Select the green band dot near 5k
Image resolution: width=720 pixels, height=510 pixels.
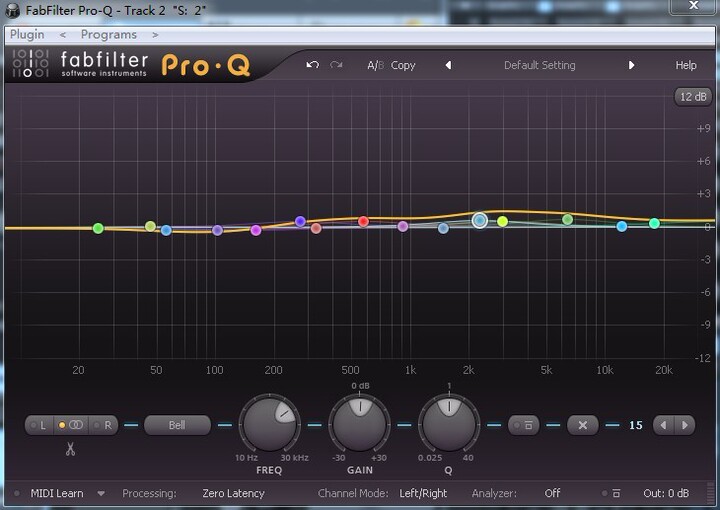(x=568, y=219)
